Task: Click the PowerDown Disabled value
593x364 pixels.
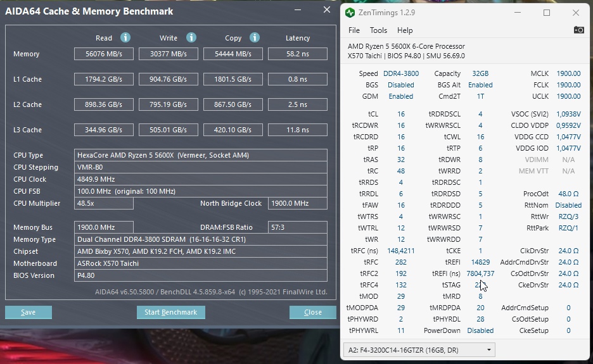Action: point(480,330)
